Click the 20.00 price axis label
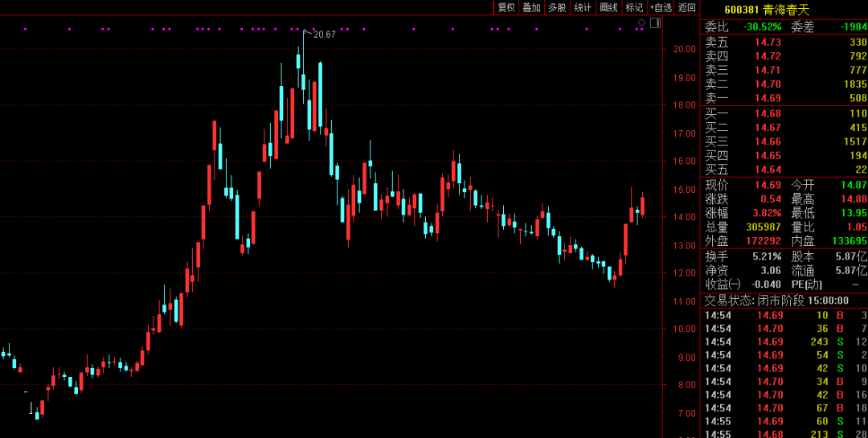Viewport: 868px width, 438px height. pyautogui.click(x=685, y=49)
